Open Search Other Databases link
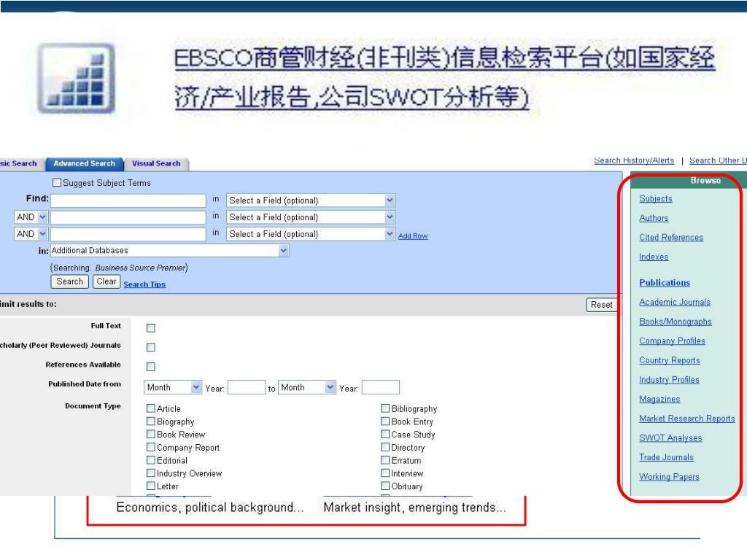 point(718,160)
